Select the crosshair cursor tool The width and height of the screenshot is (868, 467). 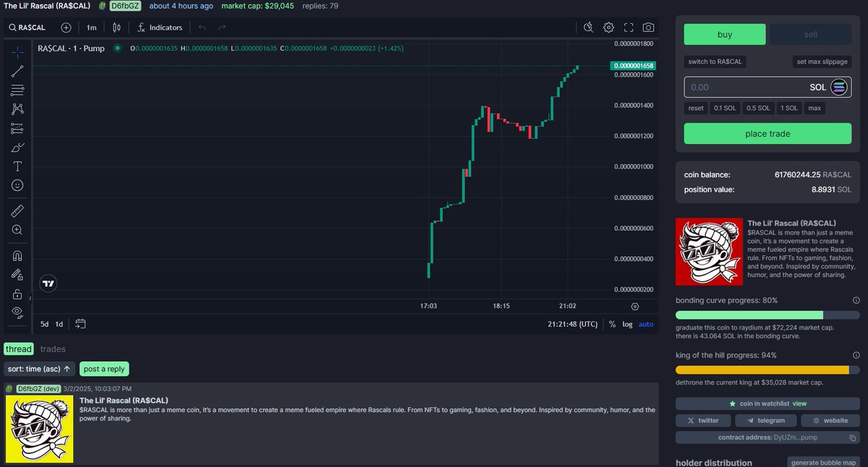(17, 52)
